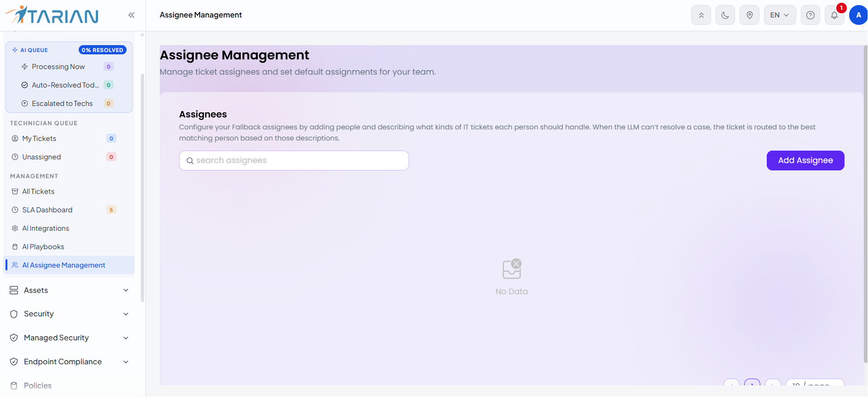Click the Endpoint Compliance shield icon
Screen dimensions: 868x397
(14, 362)
